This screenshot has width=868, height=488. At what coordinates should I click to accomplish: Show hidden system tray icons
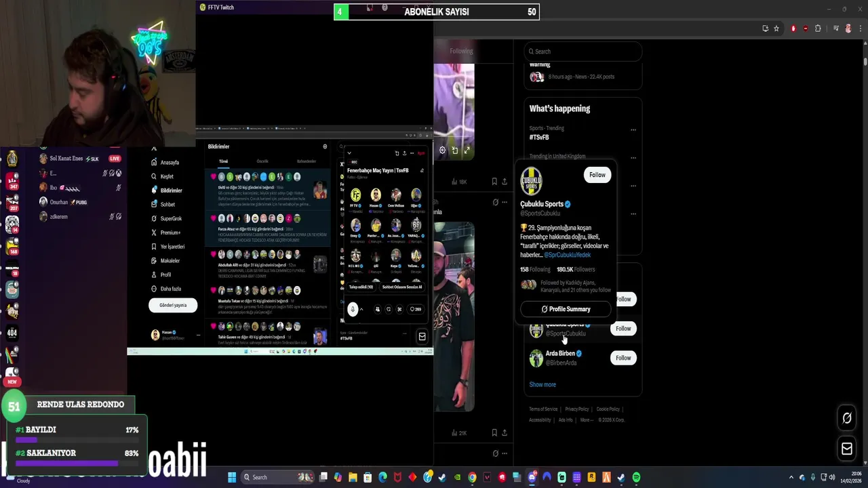tap(791, 477)
